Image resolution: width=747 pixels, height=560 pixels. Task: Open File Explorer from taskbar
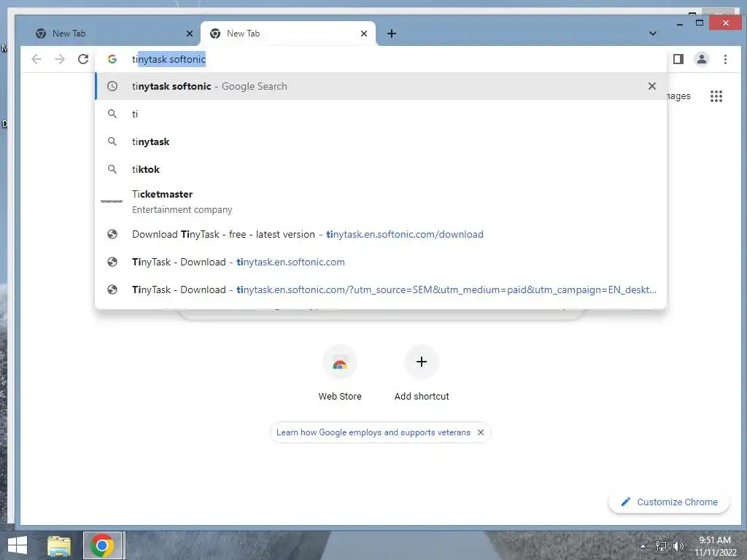(58, 545)
